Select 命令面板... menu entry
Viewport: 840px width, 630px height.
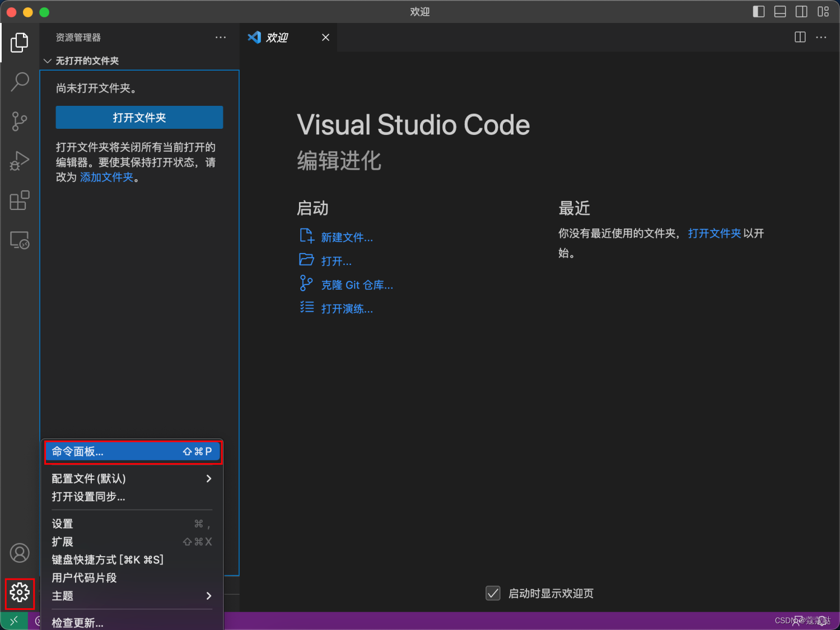[x=132, y=451]
